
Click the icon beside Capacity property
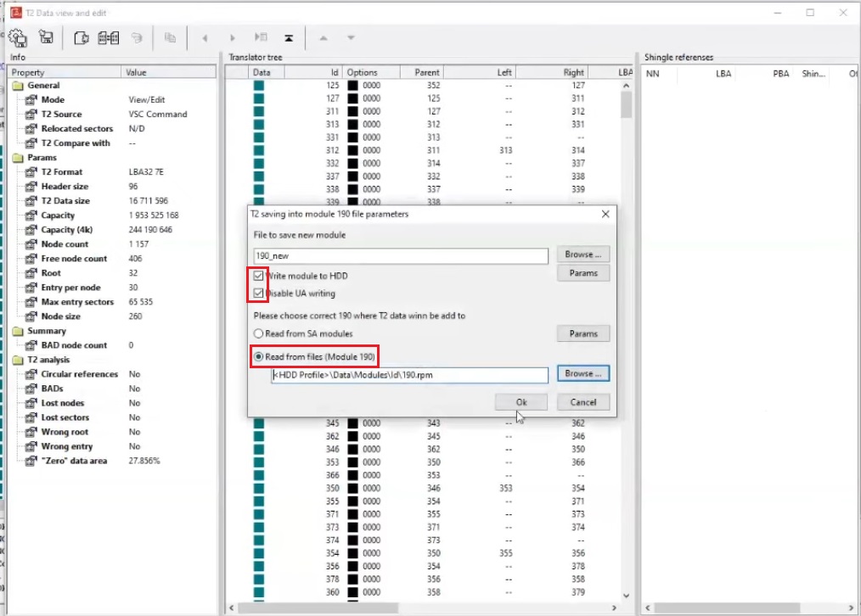point(31,216)
